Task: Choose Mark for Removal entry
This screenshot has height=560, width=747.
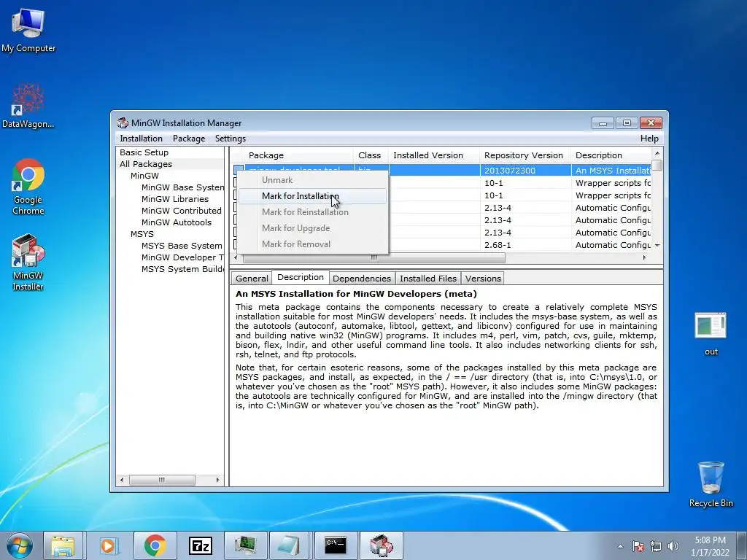Action: click(312, 244)
